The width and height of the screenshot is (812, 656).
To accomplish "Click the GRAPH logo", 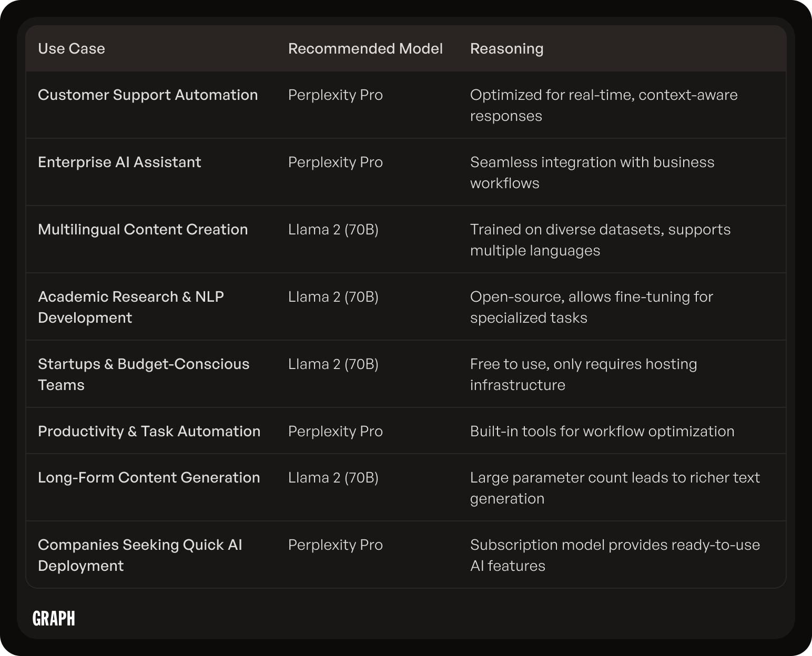I will click(54, 618).
